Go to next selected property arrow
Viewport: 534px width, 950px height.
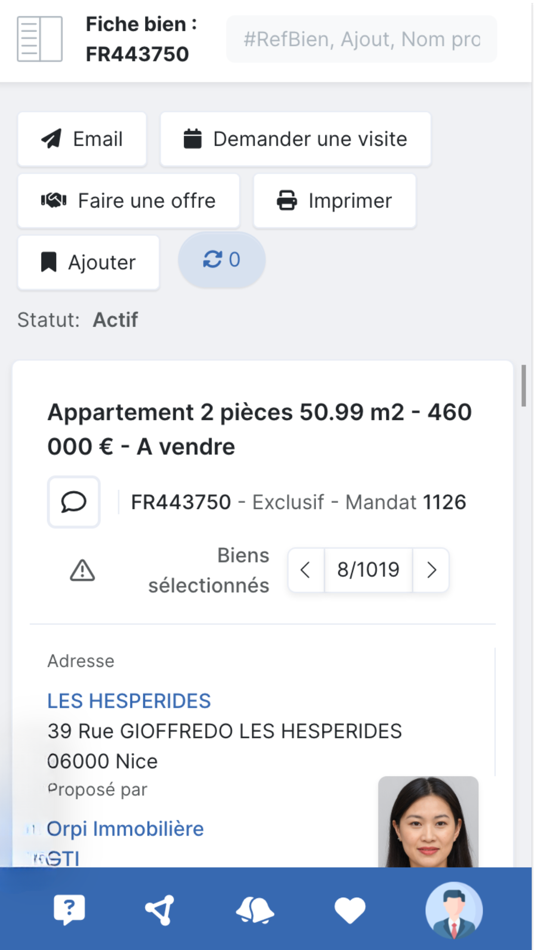click(431, 570)
